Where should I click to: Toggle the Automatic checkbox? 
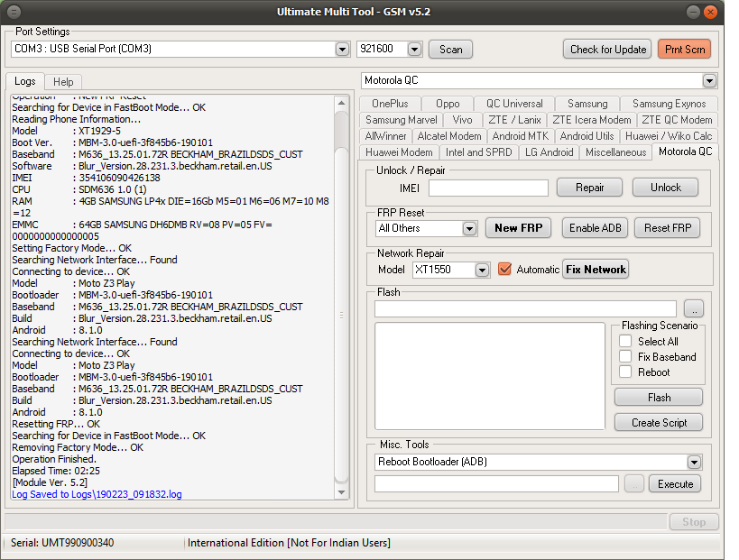click(x=504, y=270)
